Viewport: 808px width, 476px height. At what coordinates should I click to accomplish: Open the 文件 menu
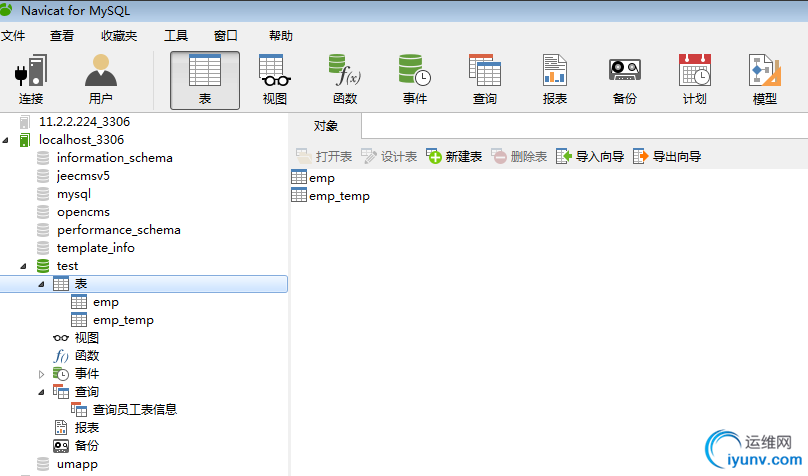(13, 36)
